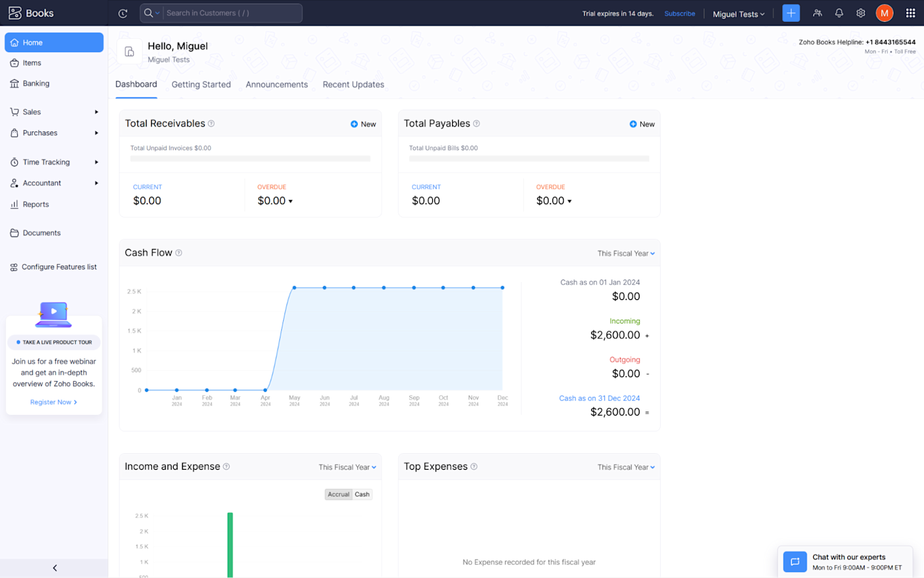Screen dimensions: 924x578
Task: Open the notifications bell
Action: [x=839, y=13]
